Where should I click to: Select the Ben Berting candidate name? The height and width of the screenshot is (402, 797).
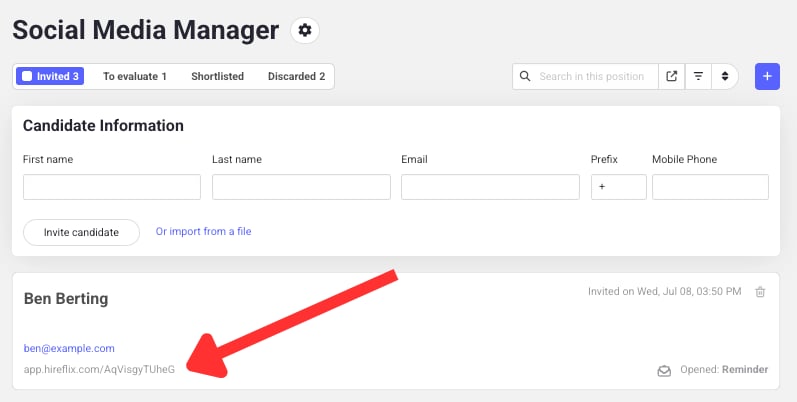66,298
